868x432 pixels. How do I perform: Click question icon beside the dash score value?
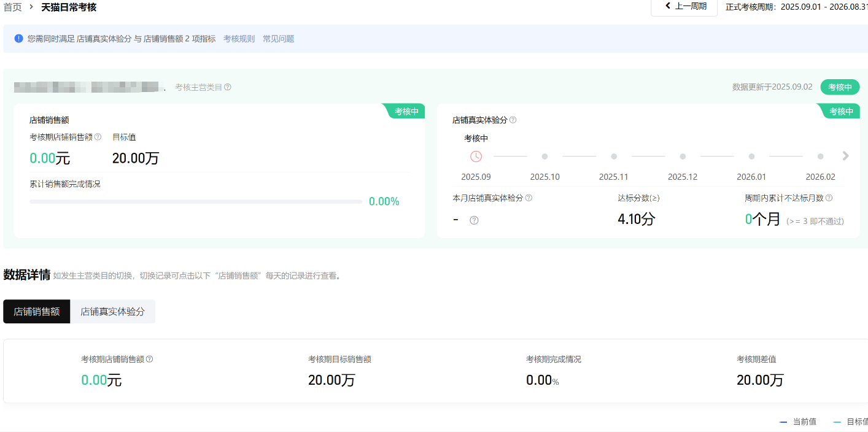click(474, 220)
